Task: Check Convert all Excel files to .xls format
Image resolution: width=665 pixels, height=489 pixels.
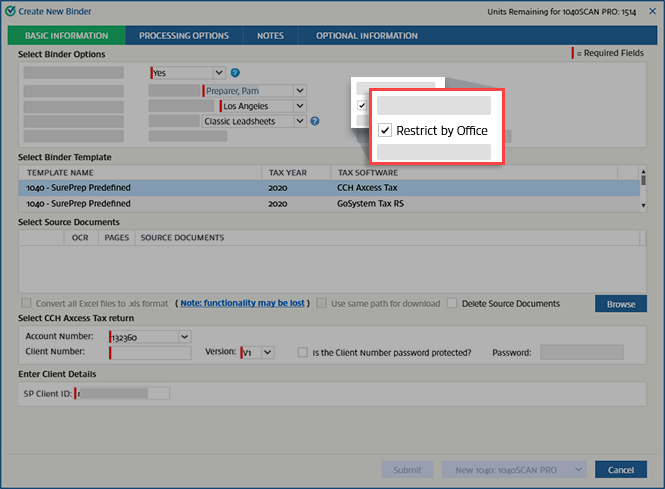Action: (x=26, y=303)
